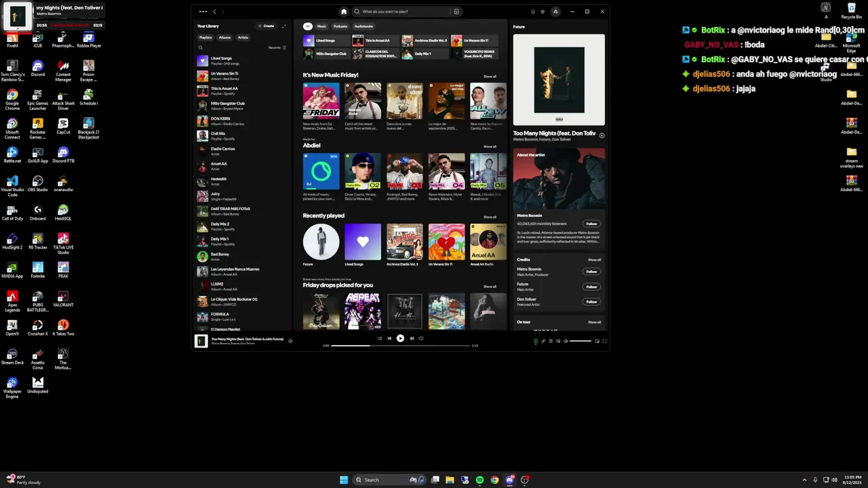Screen dimensions: 868x488
Task: Show all Credits in right panel
Action: click(x=594, y=260)
